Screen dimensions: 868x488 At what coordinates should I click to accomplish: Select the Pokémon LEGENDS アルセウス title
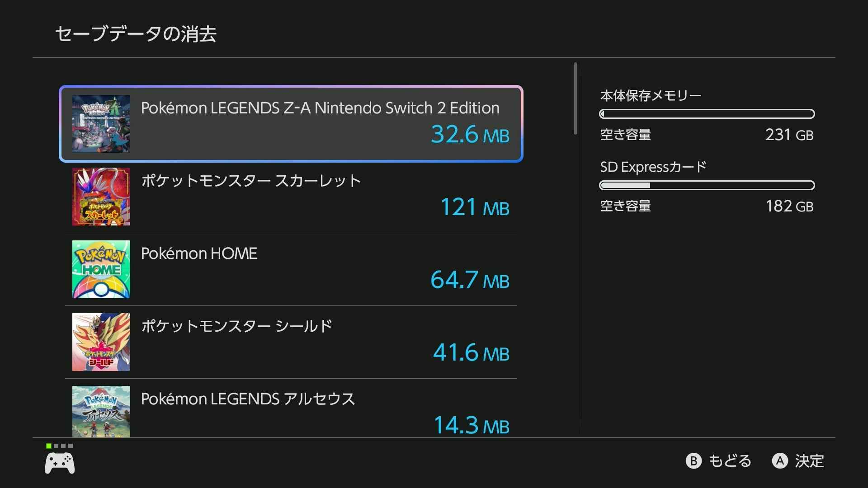tap(248, 399)
